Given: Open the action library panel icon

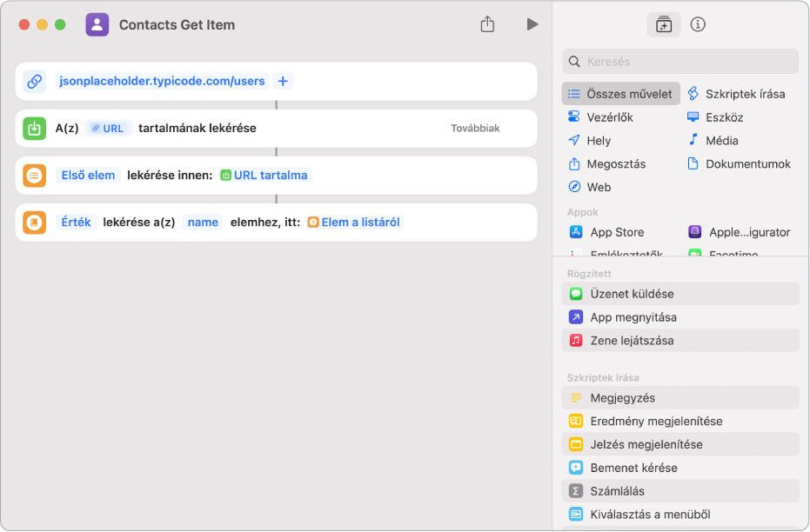Looking at the screenshot, I should (664, 24).
